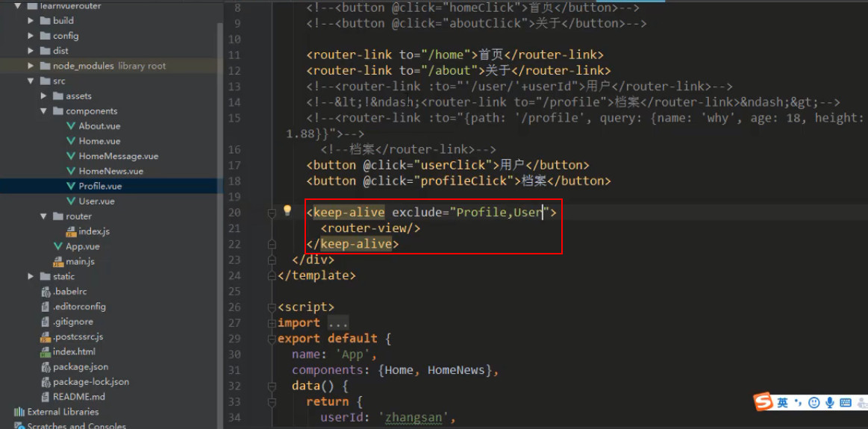Collapse the src folder arrow
Screen dimensions: 868x429
[31, 81]
